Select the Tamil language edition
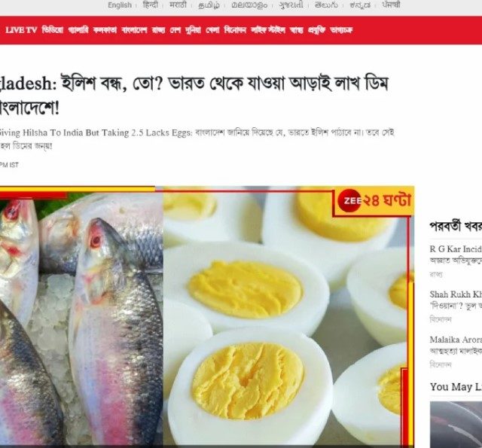Image resolution: width=482 pixels, height=448 pixels. tap(209, 5)
